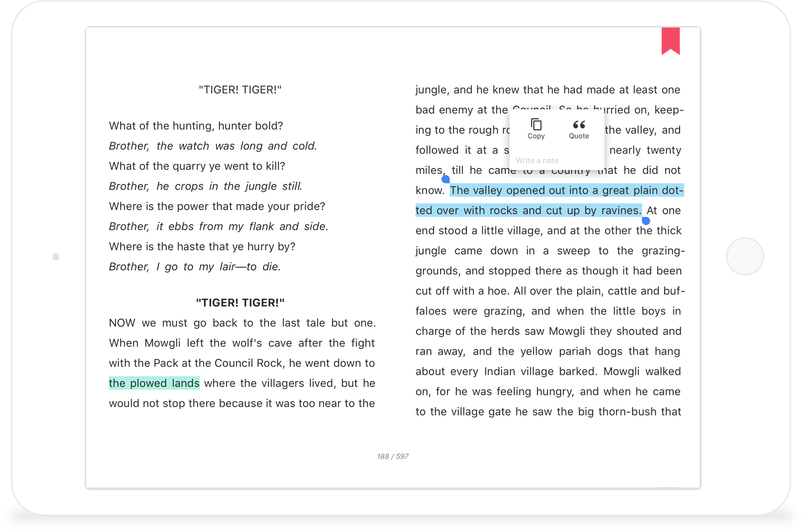
Task: Click 'Where is the haste that ye hurry by?'
Action: 202,246
